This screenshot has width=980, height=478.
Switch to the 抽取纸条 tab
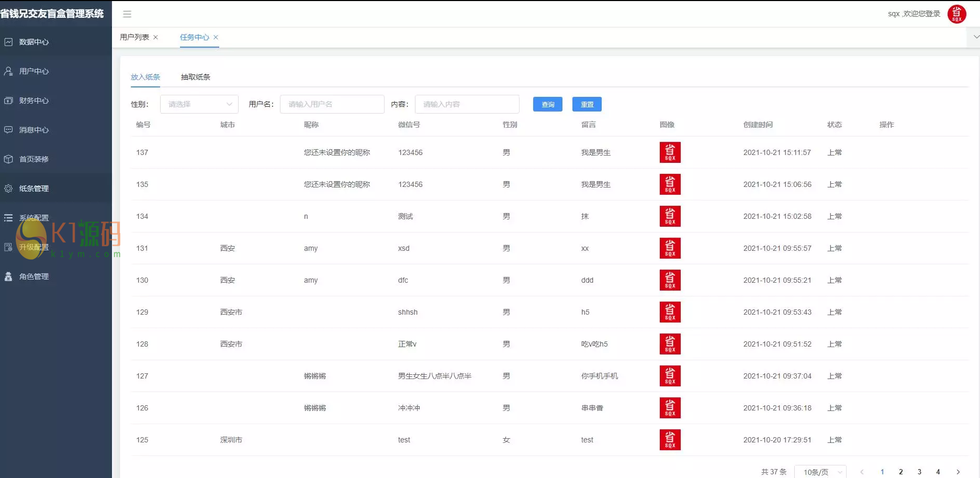pos(196,77)
